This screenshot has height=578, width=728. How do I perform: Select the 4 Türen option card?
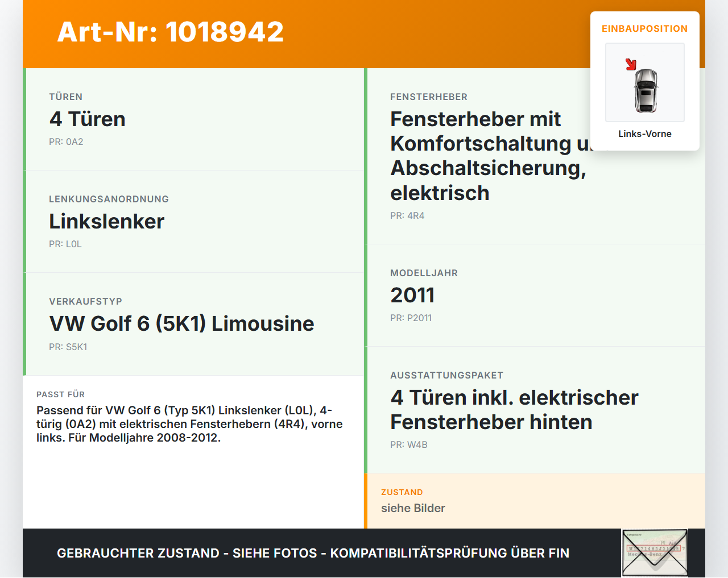[193, 118]
